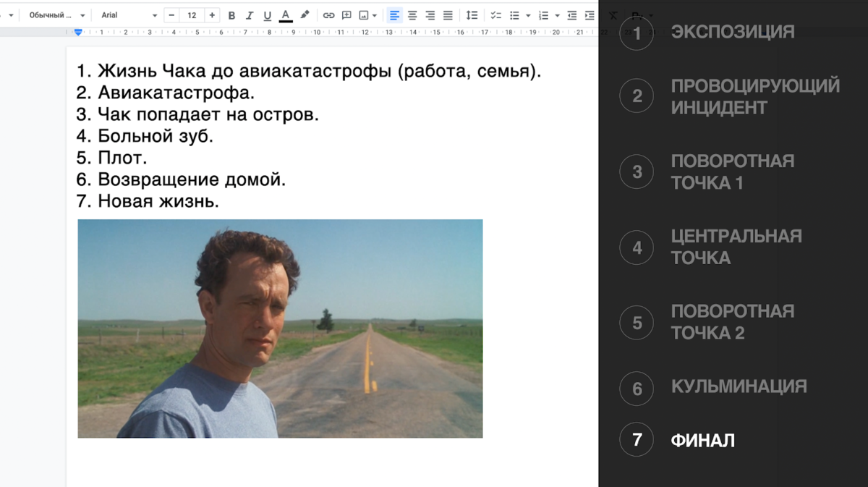Align text left
The image size is (868, 487).
tap(394, 15)
